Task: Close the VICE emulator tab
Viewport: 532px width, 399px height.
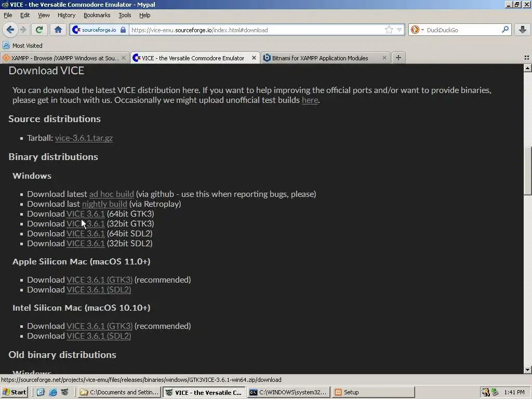Action: point(254,58)
